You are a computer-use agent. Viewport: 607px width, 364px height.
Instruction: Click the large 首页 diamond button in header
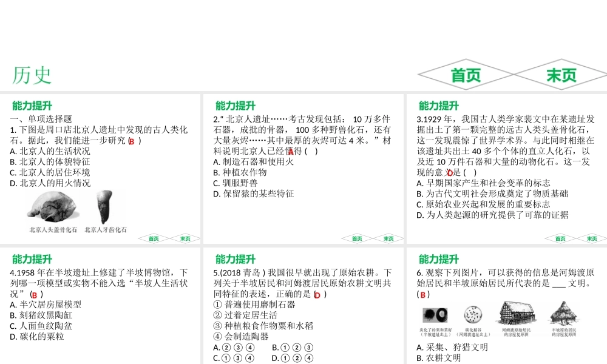(x=466, y=74)
